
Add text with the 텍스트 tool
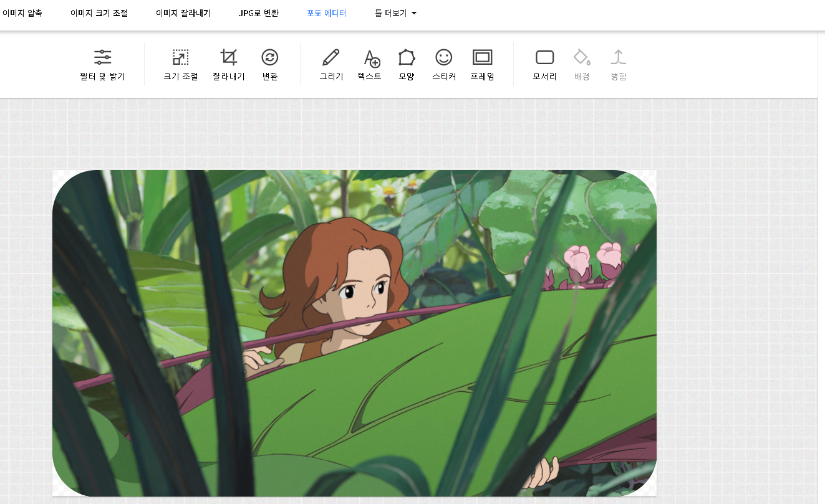pyautogui.click(x=370, y=65)
